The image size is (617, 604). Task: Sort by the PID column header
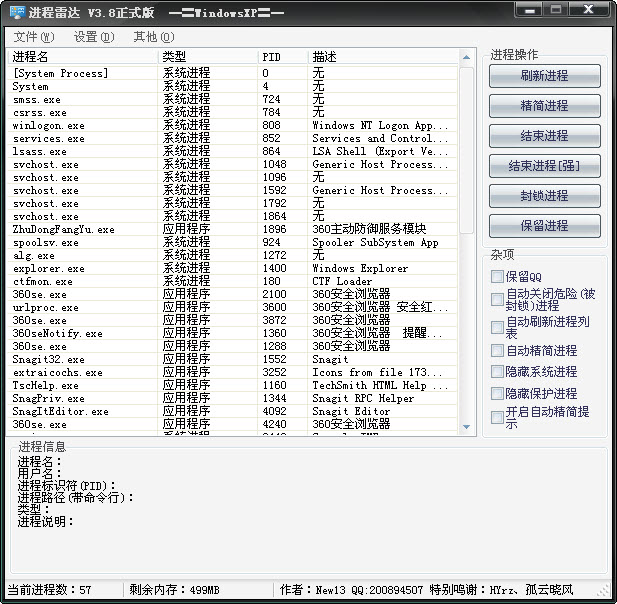283,57
